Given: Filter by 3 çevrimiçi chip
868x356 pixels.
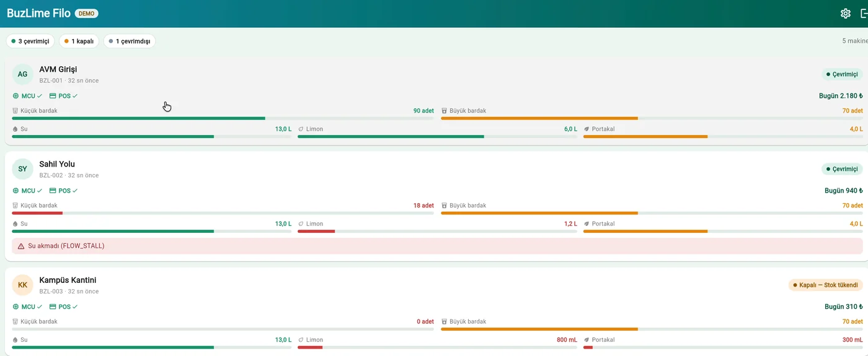Looking at the screenshot, I should point(30,41).
